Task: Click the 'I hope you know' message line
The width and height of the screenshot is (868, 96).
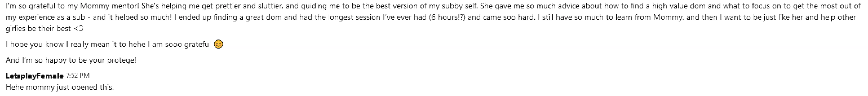Action: (x=108, y=44)
